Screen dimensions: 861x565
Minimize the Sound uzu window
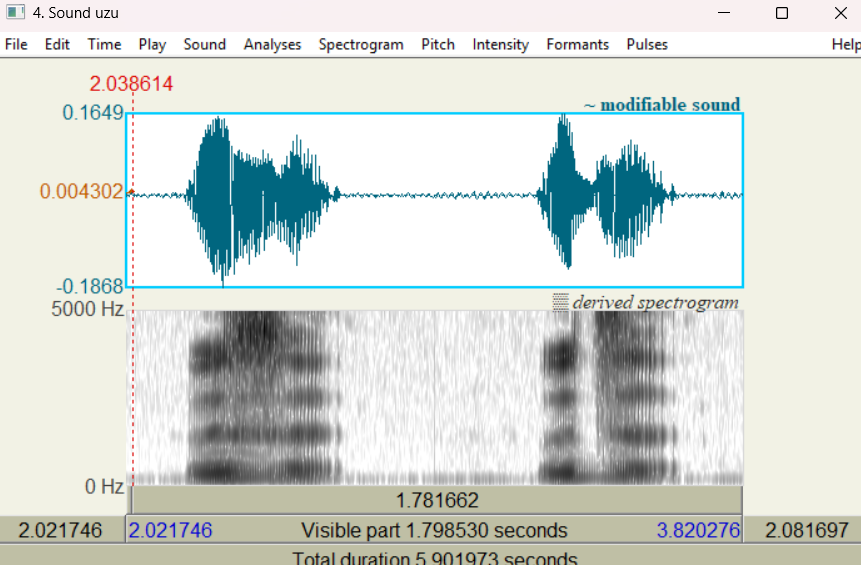[724, 13]
